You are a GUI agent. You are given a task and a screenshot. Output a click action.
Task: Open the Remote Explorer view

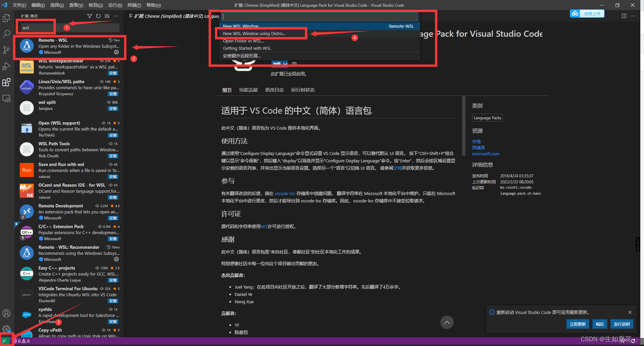pyautogui.click(x=6, y=98)
